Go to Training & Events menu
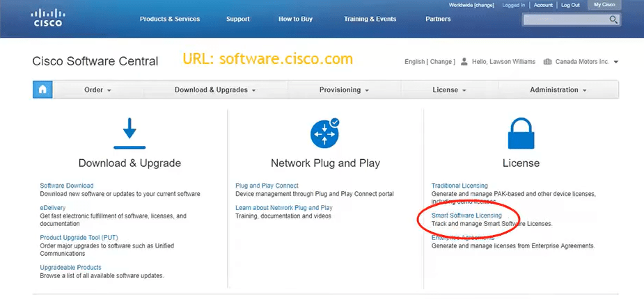Screen dimensions: 644x299 point(370,19)
